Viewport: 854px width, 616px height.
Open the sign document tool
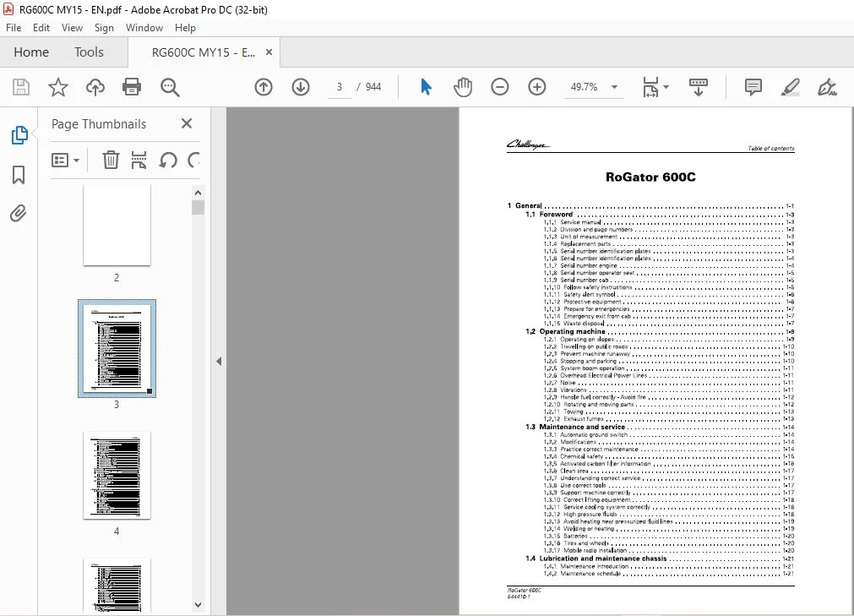827,87
